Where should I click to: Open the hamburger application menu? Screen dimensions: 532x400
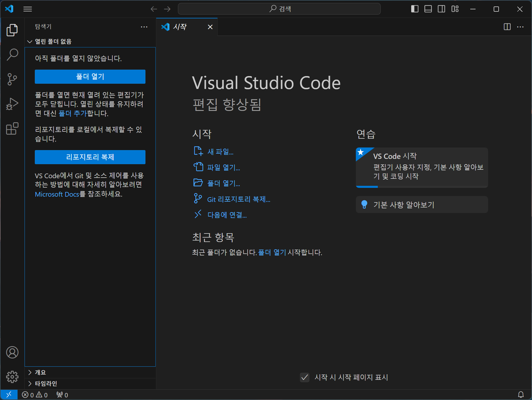pos(28,9)
